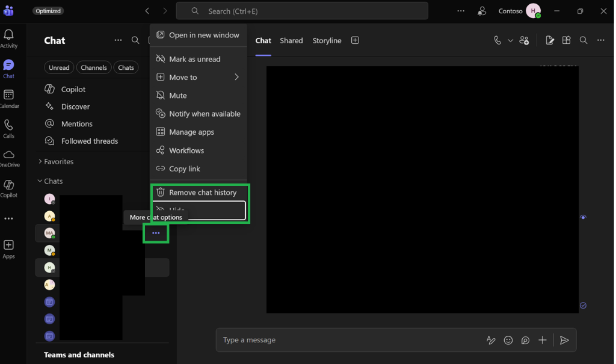The width and height of the screenshot is (616, 364).
Task: Add a tab with the plus icon
Action: tap(355, 40)
